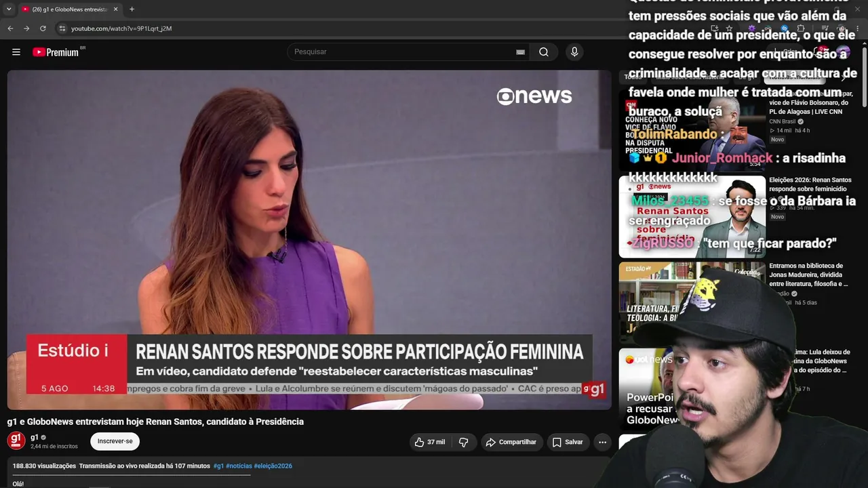Click the magnifier search button

tap(544, 52)
